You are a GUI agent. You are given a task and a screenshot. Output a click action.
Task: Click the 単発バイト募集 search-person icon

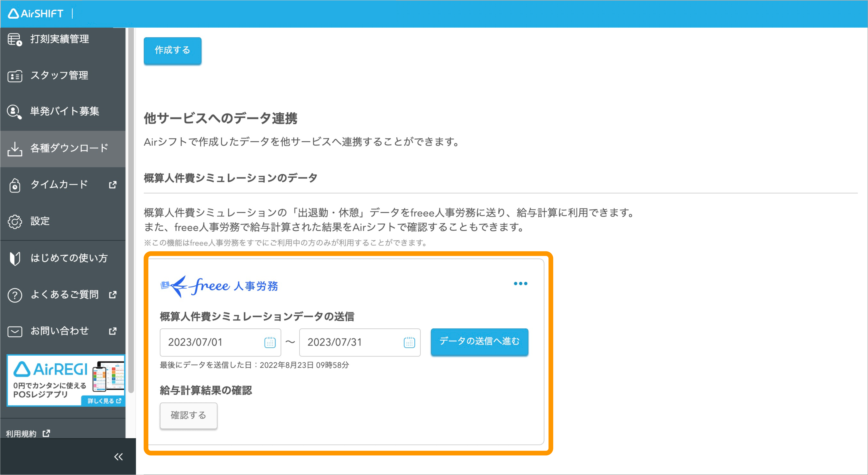[x=14, y=112]
